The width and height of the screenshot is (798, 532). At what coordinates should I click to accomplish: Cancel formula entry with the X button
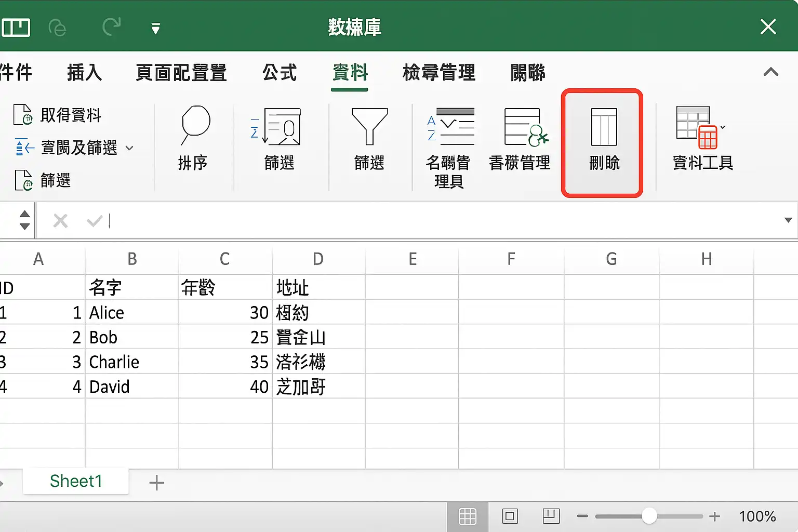tap(60, 221)
